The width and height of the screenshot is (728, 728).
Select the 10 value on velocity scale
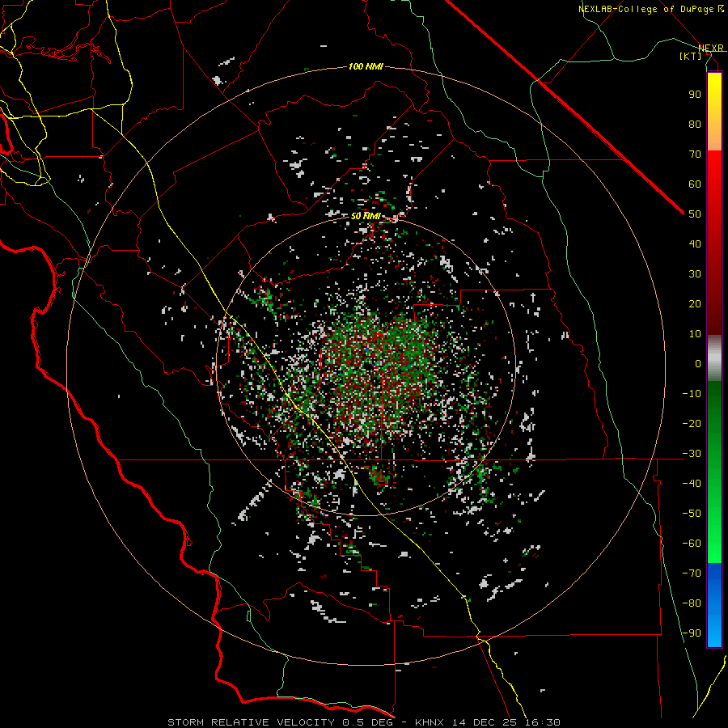pyautogui.click(x=695, y=334)
